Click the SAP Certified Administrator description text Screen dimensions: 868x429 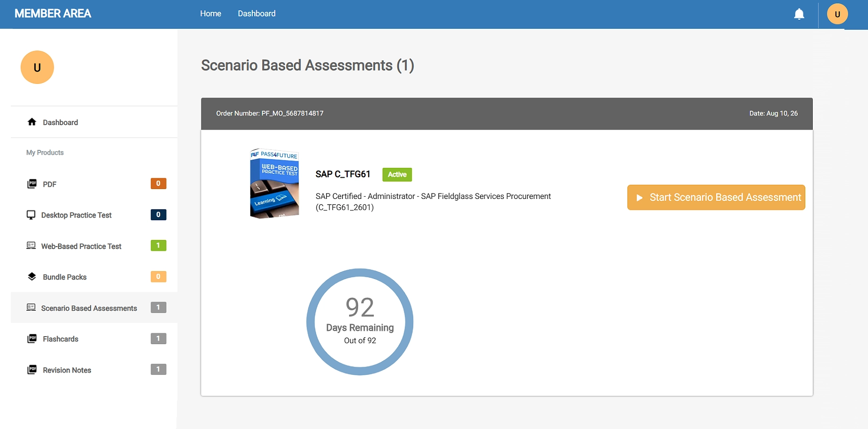pyautogui.click(x=433, y=202)
